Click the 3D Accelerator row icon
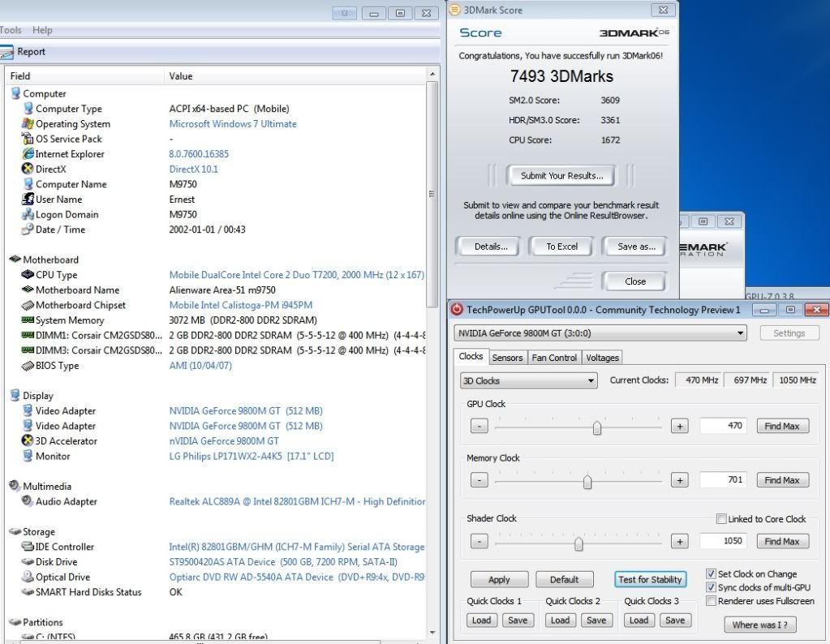 coord(28,440)
